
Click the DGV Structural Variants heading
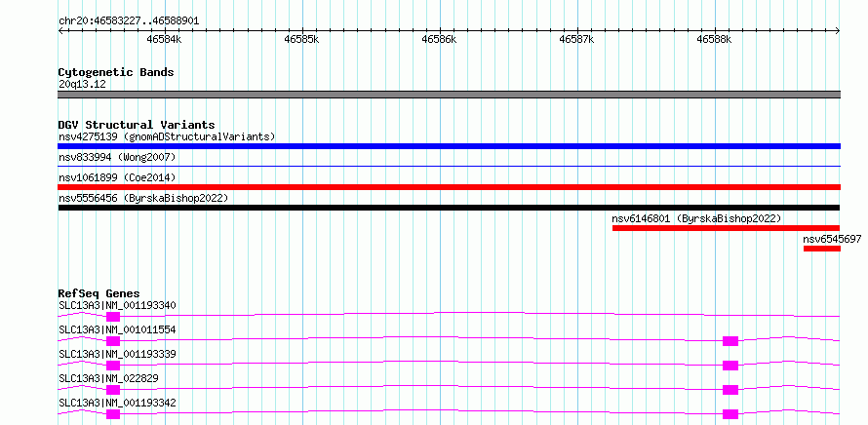[137, 125]
